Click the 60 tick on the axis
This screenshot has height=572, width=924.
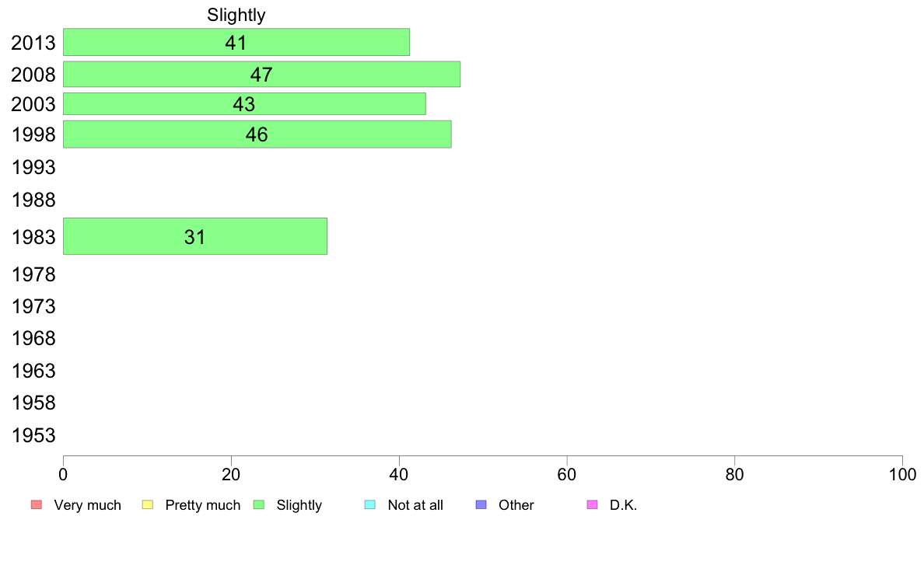coord(567,475)
